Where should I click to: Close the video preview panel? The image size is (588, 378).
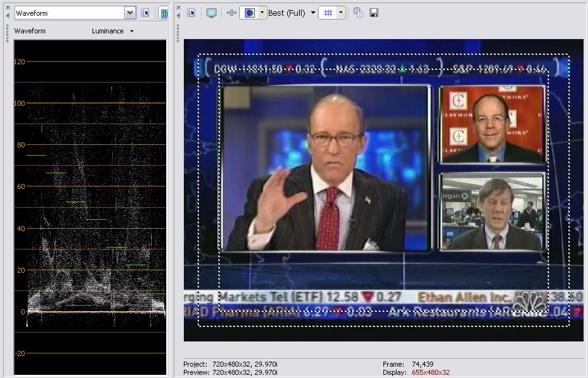[x=179, y=7]
